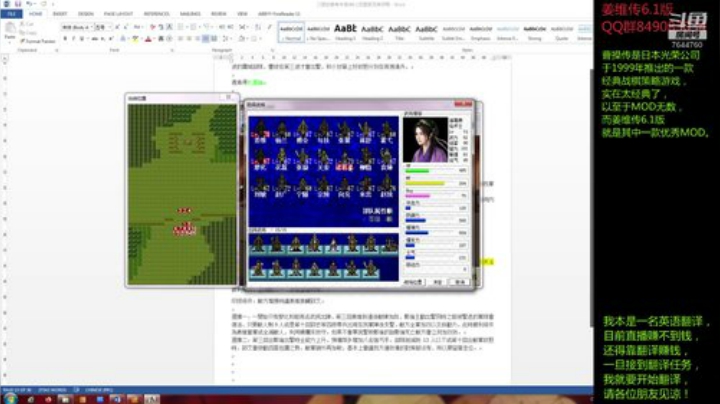
Task: Switch to the REVIEW ribbon tab
Action: pyautogui.click(x=219, y=14)
